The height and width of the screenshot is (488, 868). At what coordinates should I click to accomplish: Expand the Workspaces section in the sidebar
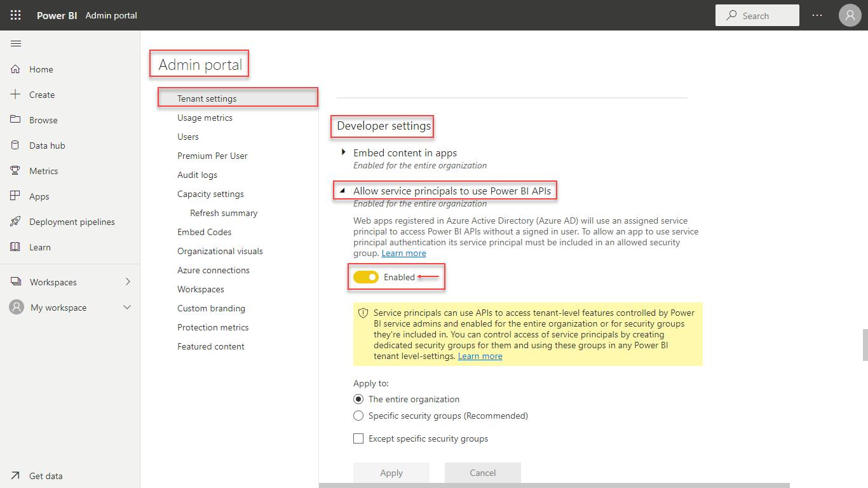(x=127, y=281)
